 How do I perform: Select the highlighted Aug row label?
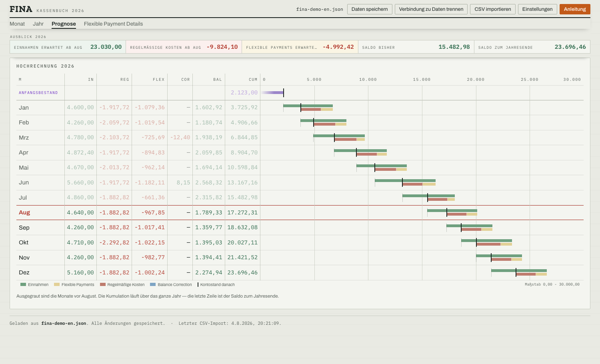24,212
